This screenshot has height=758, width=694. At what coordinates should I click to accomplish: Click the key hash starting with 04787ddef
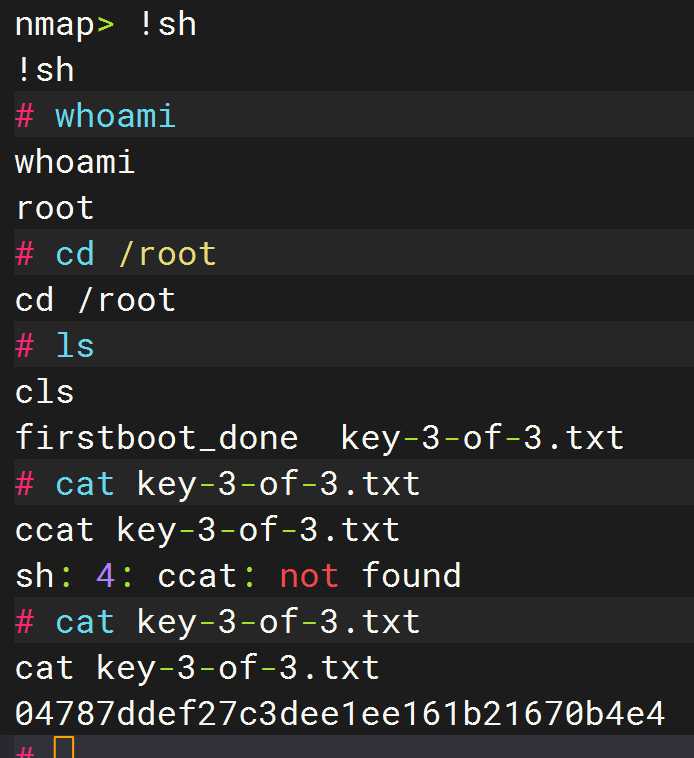coord(340,714)
